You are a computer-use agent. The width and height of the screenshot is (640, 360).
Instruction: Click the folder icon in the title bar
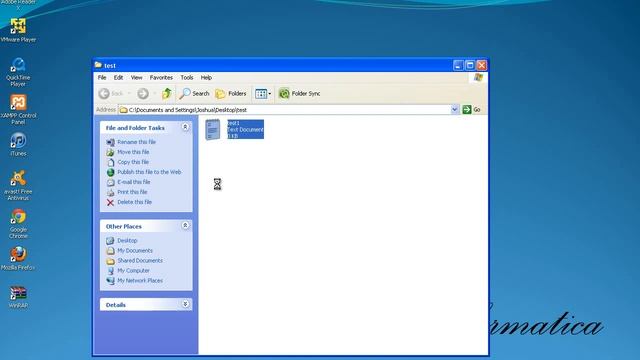click(x=98, y=65)
